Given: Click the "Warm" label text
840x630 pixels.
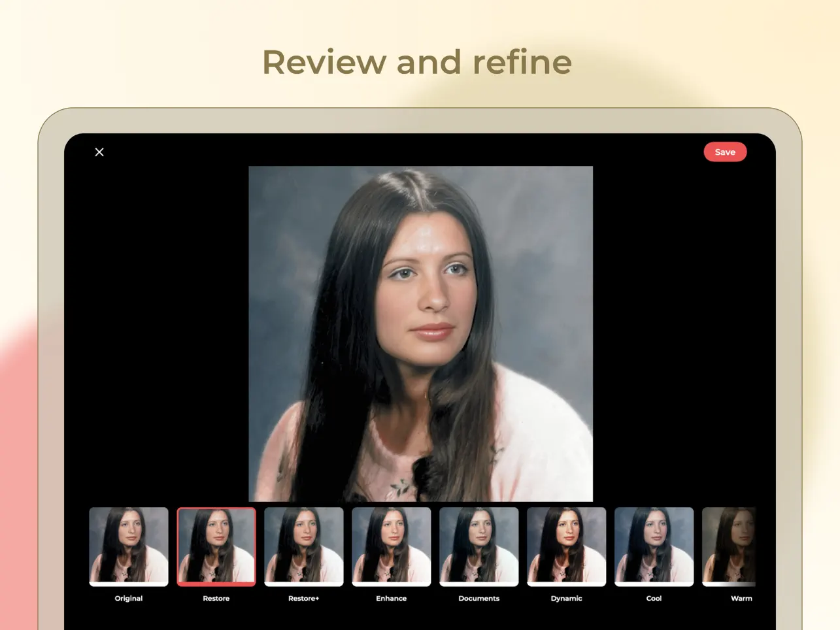Looking at the screenshot, I should coord(741,599).
